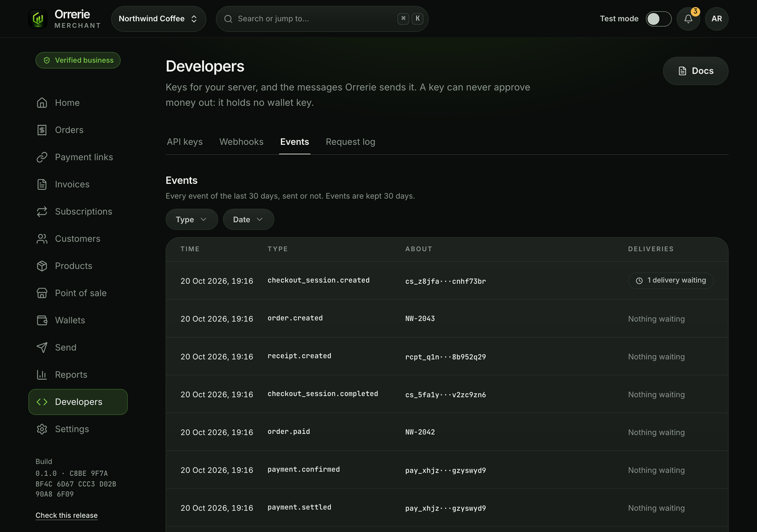Click the Orrerie logo icon
The height and width of the screenshot is (532, 757).
coord(38,19)
